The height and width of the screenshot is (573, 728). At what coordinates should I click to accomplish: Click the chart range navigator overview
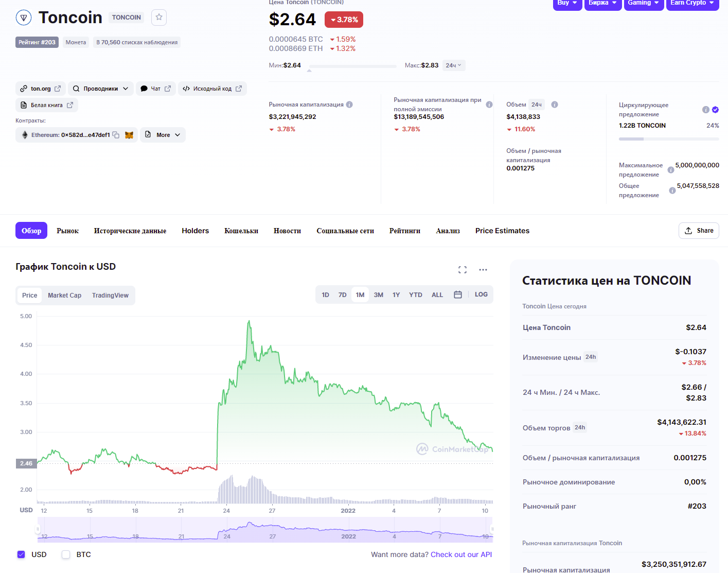(265, 530)
